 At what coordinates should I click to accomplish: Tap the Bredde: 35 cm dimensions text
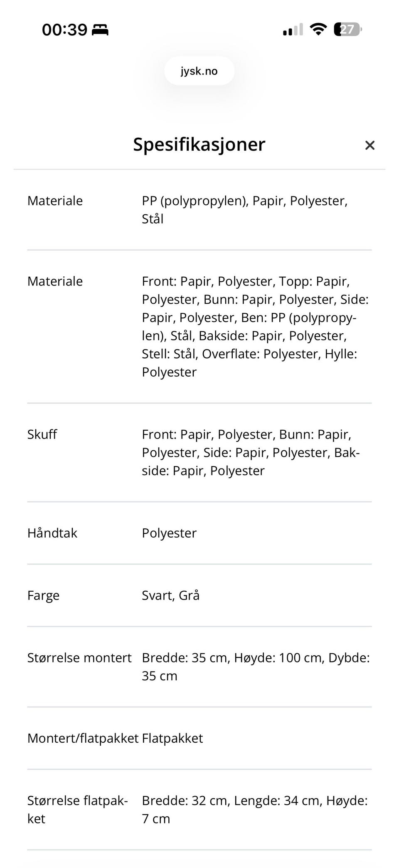[255, 667]
